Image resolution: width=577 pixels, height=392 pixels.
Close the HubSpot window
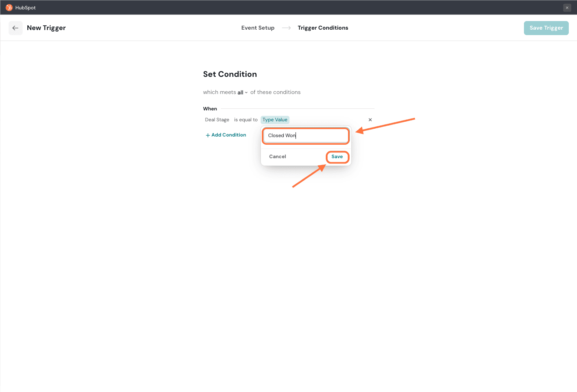567,8
